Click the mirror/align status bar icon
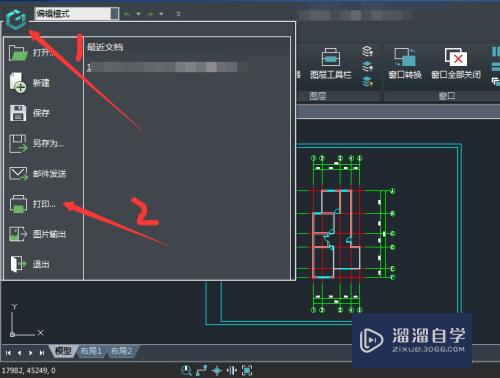The width and height of the screenshot is (500, 378). [232, 370]
